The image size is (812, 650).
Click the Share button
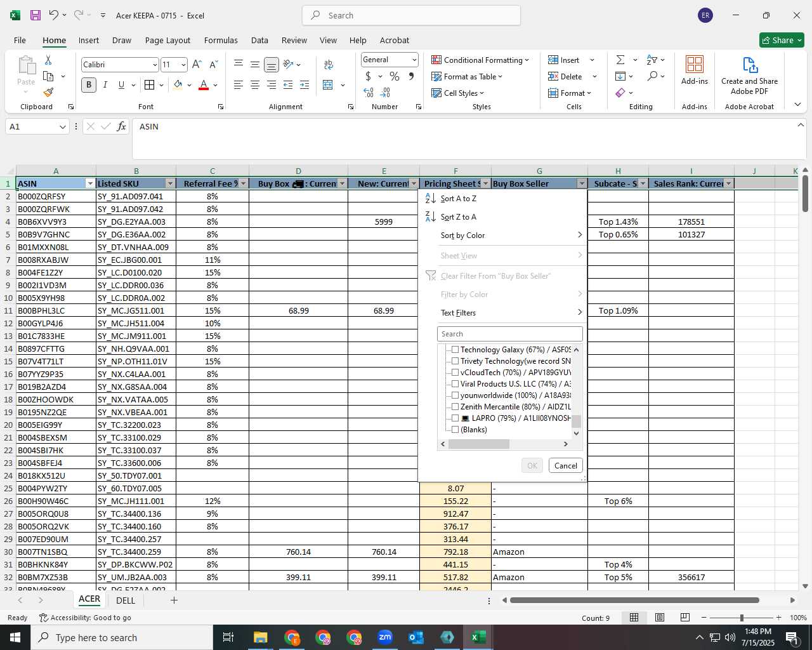[782, 40]
